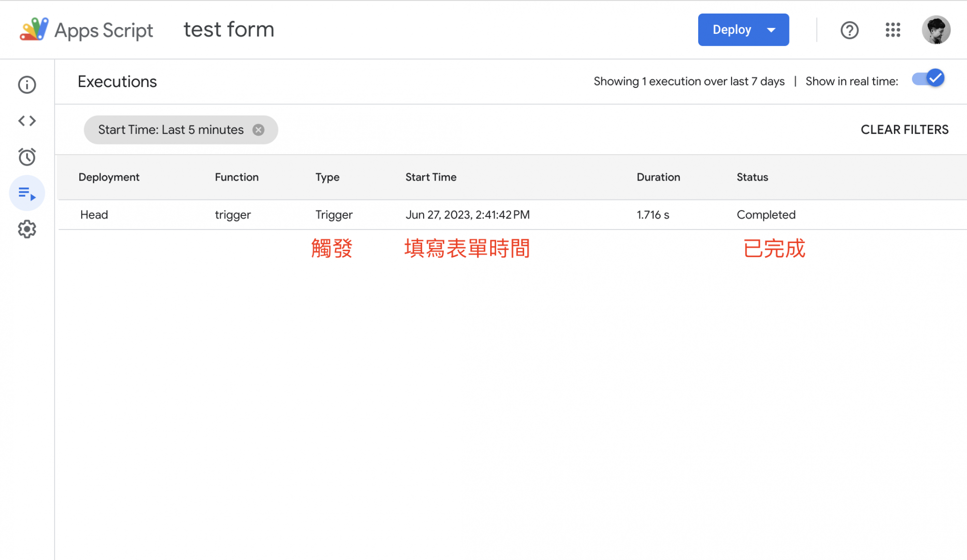
Task: Open the Editor code brackets icon
Action: point(27,121)
